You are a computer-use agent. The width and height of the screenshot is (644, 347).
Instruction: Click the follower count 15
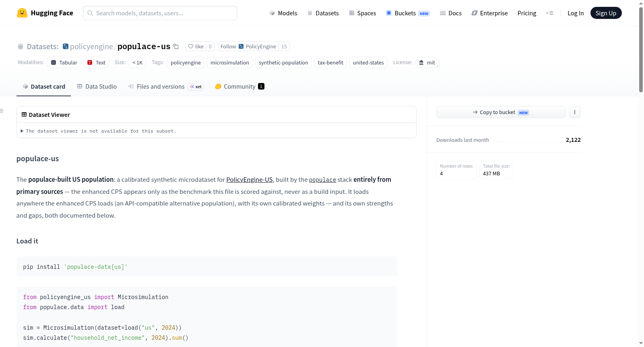pos(284,46)
